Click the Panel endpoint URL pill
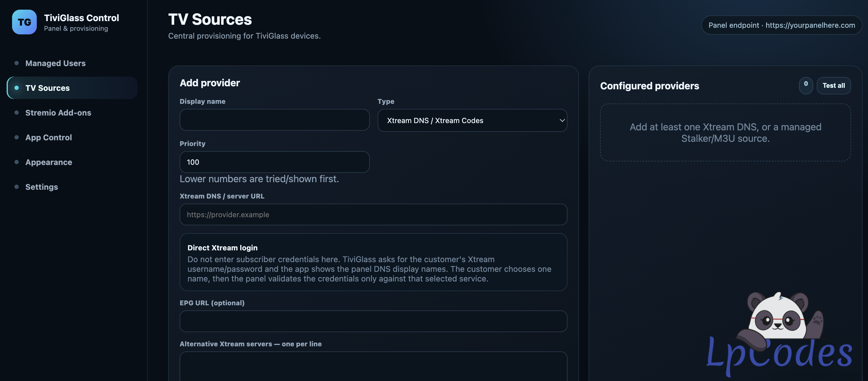Viewport: 868px width, 381px height. tap(782, 25)
